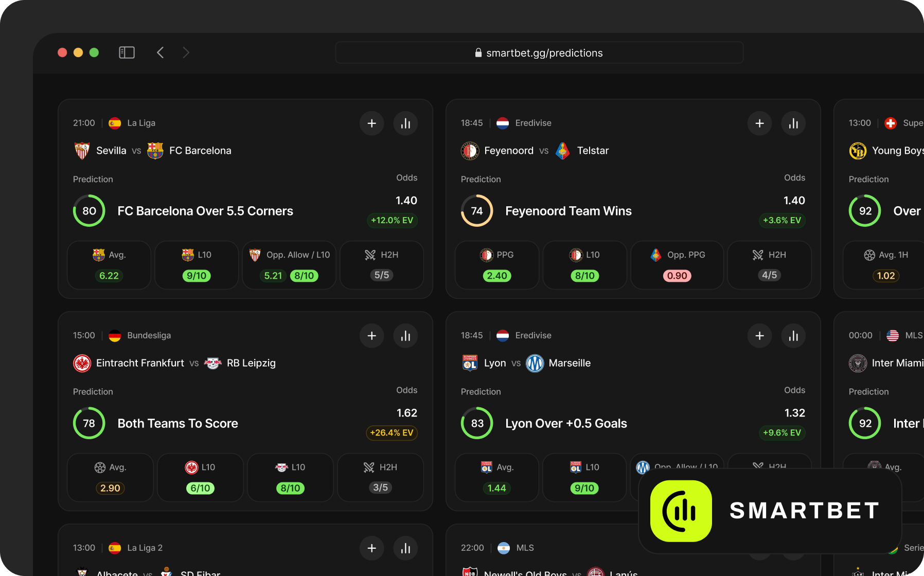Open the Feyenoord PPG 2.40 stat tile
The height and width of the screenshot is (576, 924).
coord(497,265)
